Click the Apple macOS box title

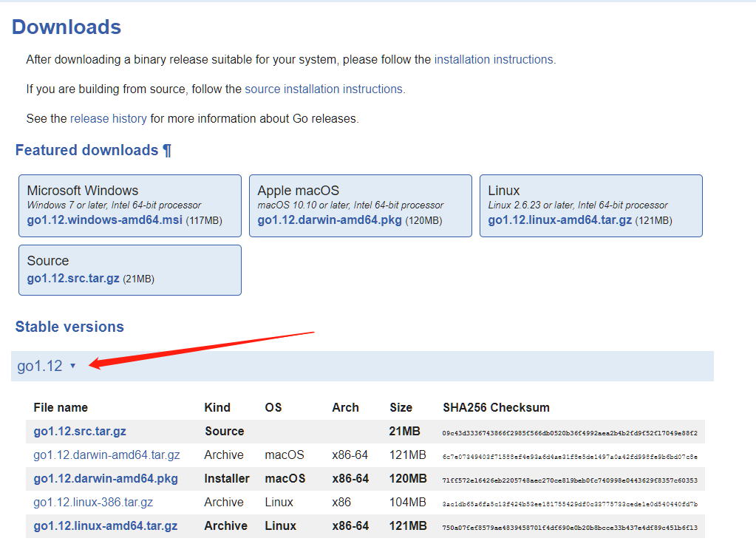[299, 191]
